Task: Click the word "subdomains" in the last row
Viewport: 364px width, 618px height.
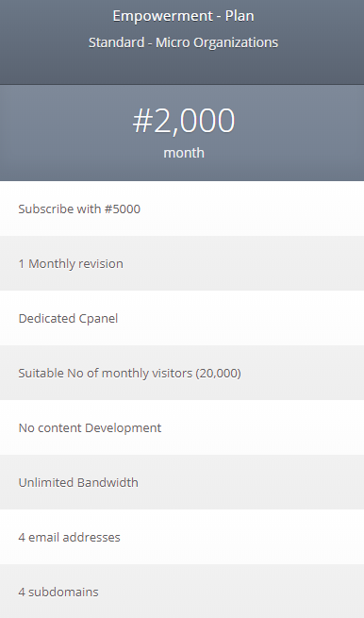Action: (x=63, y=592)
